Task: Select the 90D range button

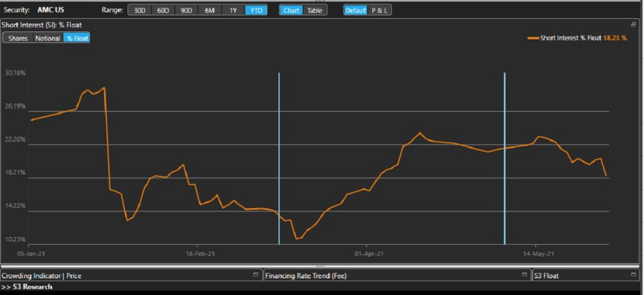Action: click(187, 10)
